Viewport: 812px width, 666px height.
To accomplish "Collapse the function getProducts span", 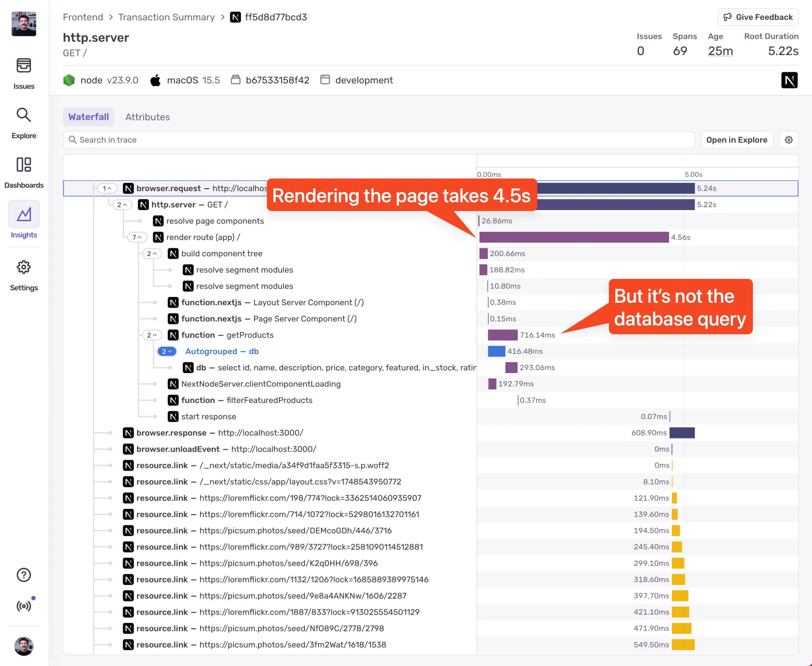I will [152, 335].
